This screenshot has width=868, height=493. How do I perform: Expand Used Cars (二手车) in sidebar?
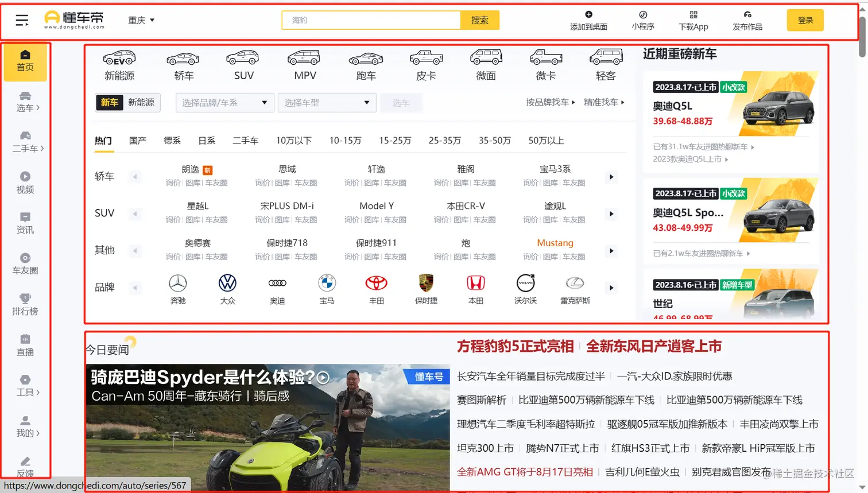pos(28,142)
